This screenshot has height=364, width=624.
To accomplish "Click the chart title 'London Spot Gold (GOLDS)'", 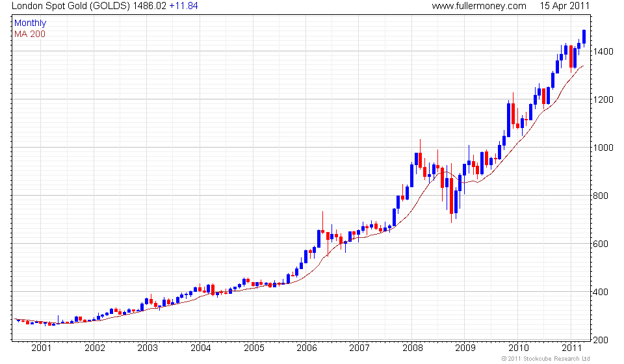I will (x=70, y=6).
